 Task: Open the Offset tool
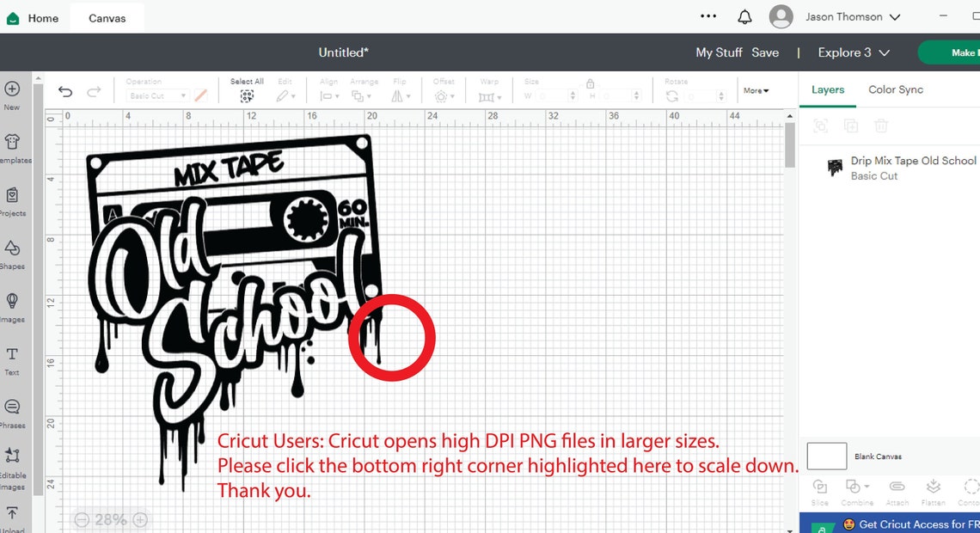[x=444, y=96]
